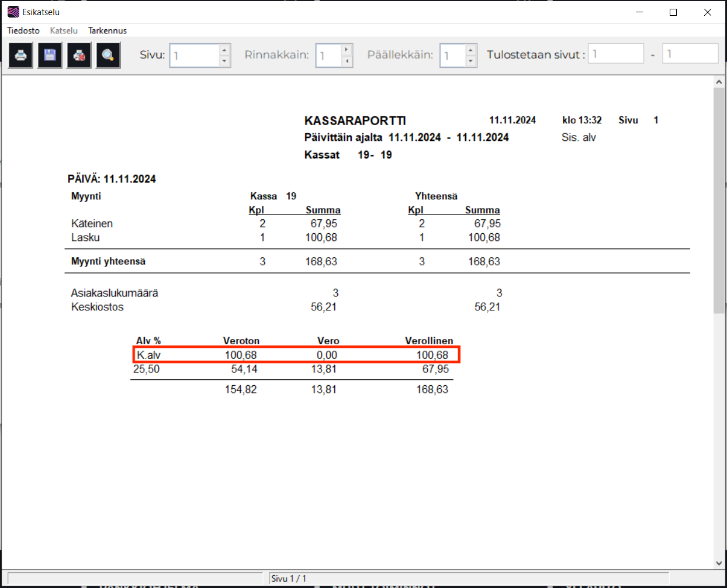Click the Sivu page number field

click(x=194, y=56)
